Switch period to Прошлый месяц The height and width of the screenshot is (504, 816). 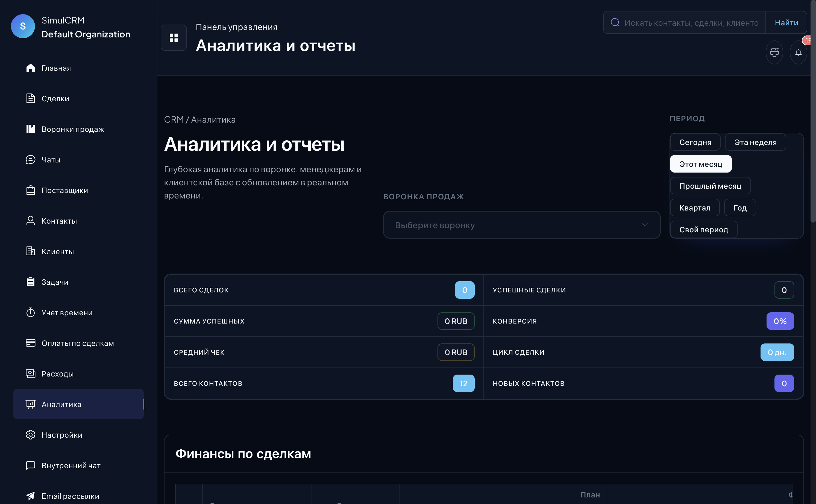(710, 186)
